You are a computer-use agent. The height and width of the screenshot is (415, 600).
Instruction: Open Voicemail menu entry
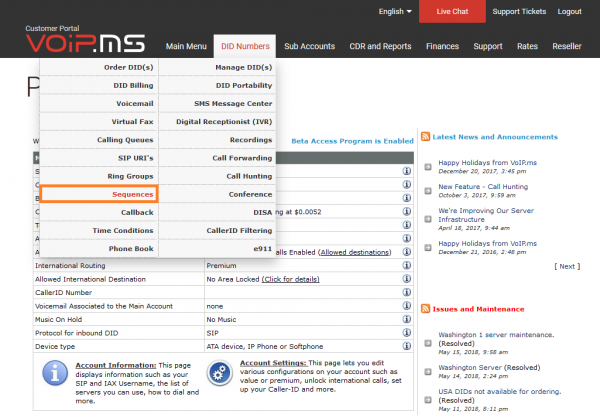pyautogui.click(x=99, y=103)
